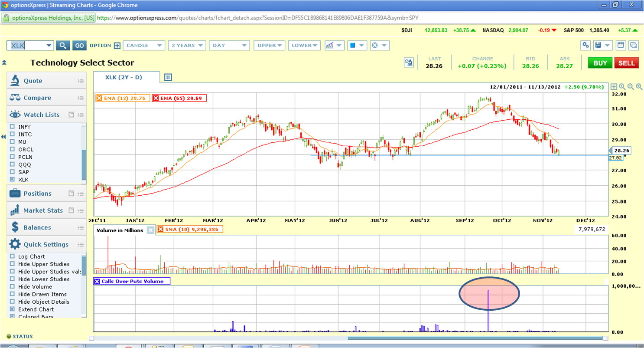Remove the EMA (13) study via its X

tap(99, 98)
